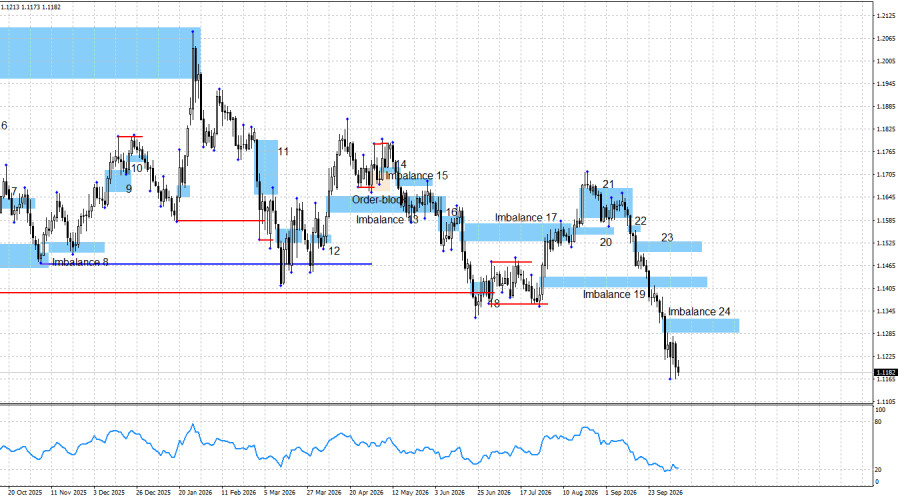The width and height of the screenshot is (900, 500).
Task: Click the '20 Oct 2025' date label
Action: [x=25, y=493]
